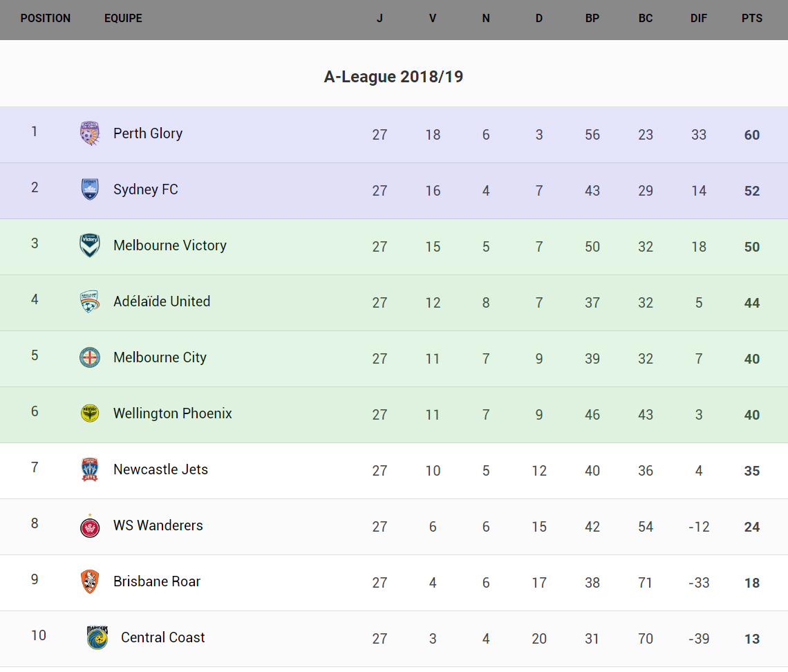This screenshot has width=788, height=672.
Task: Sort by the DIF column header
Action: pyautogui.click(x=699, y=19)
